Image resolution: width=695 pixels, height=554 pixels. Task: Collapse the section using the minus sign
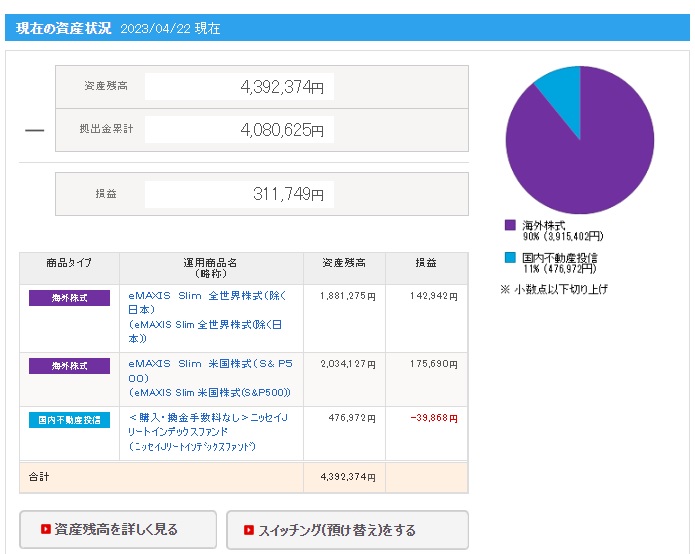pyautogui.click(x=34, y=130)
